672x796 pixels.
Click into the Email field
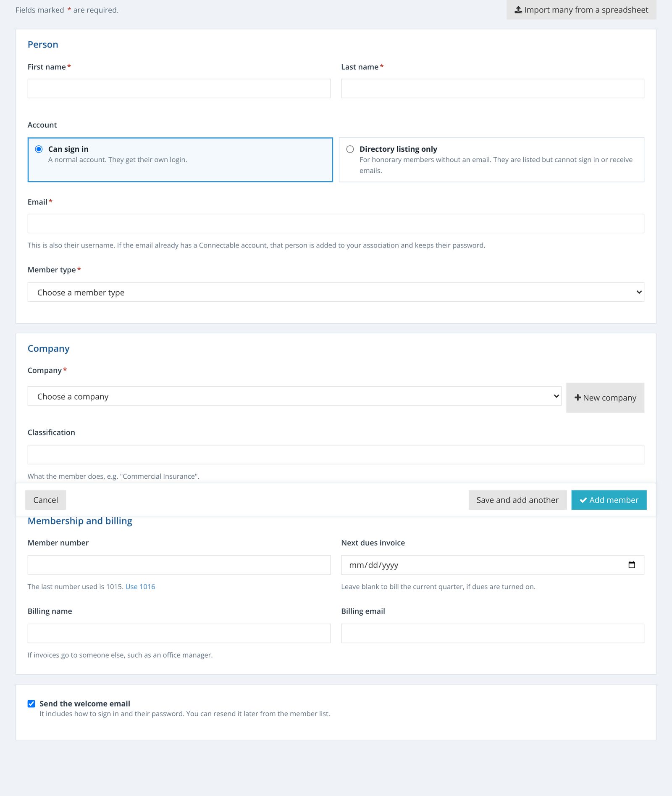(336, 224)
